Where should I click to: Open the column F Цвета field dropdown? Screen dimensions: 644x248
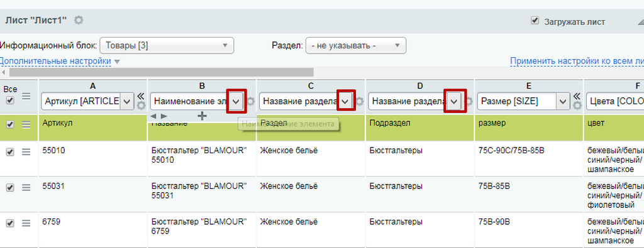pos(615,101)
